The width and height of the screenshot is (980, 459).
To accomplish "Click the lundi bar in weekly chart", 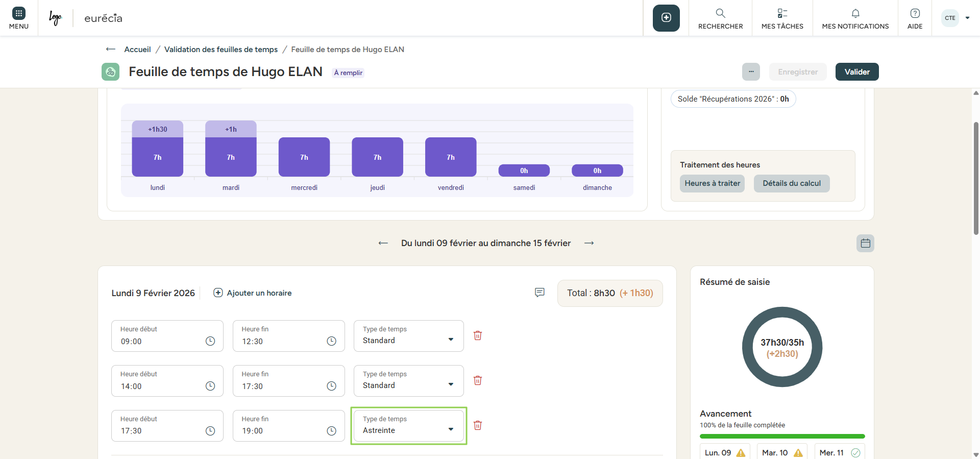I will pyautogui.click(x=158, y=156).
